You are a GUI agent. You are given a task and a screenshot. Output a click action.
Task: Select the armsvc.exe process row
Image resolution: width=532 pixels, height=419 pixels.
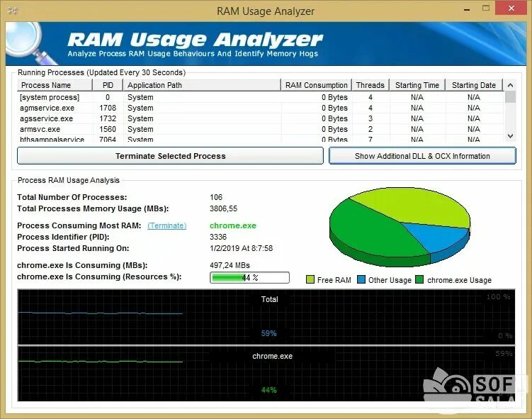261,129
